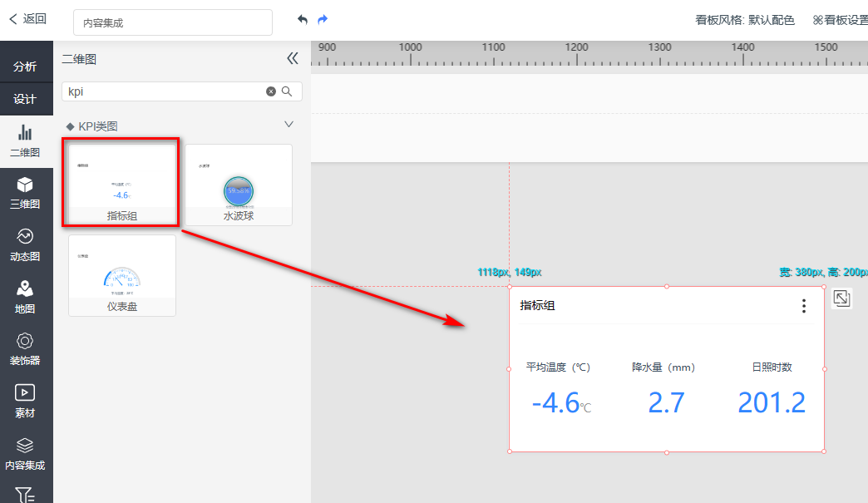Click the redo arrow icon
868x503 pixels.
point(323,20)
